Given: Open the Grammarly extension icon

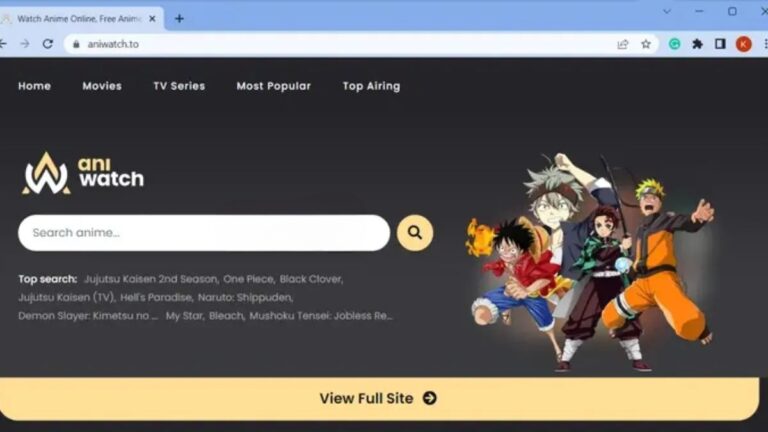Looking at the screenshot, I should point(674,44).
